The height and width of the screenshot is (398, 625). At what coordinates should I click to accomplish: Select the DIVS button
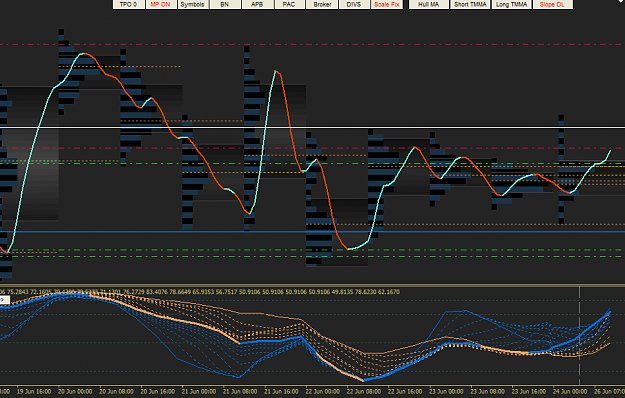[354, 4]
